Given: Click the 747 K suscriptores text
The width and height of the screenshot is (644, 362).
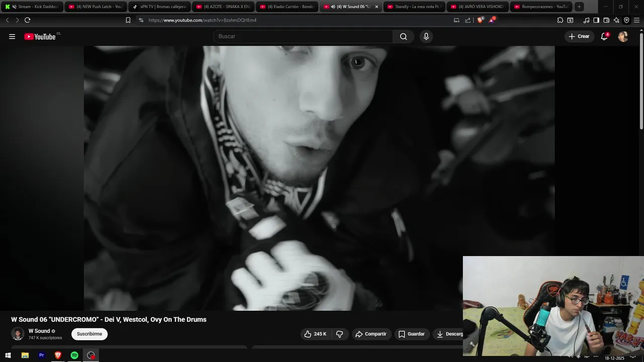Looking at the screenshot, I should [45, 338].
